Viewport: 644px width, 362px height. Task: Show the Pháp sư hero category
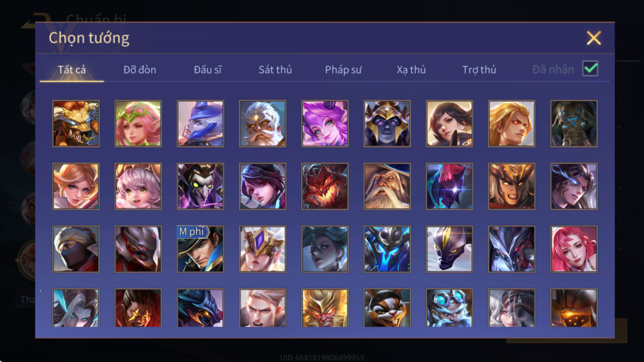tap(343, 70)
